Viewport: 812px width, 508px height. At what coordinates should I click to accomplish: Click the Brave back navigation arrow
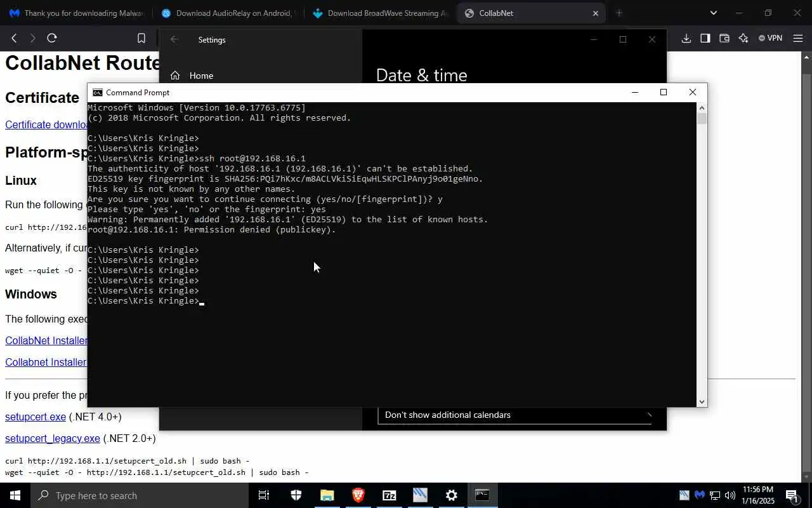[14, 38]
